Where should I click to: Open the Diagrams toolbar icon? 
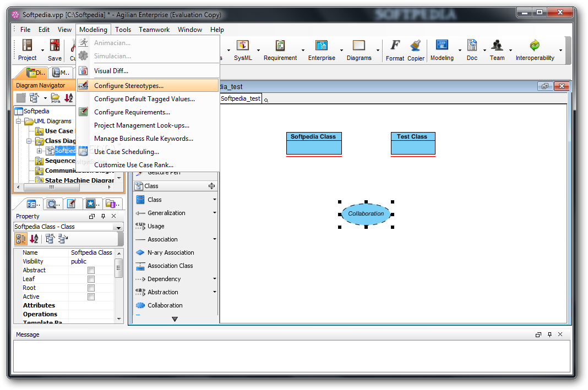[x=359, y=45]
